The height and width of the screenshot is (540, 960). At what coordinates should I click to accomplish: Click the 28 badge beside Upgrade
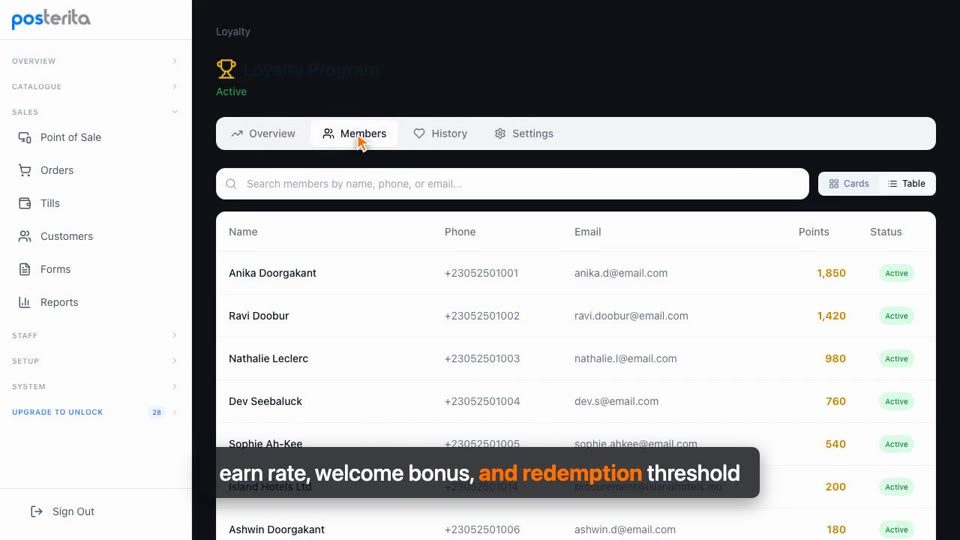(157, 413)
